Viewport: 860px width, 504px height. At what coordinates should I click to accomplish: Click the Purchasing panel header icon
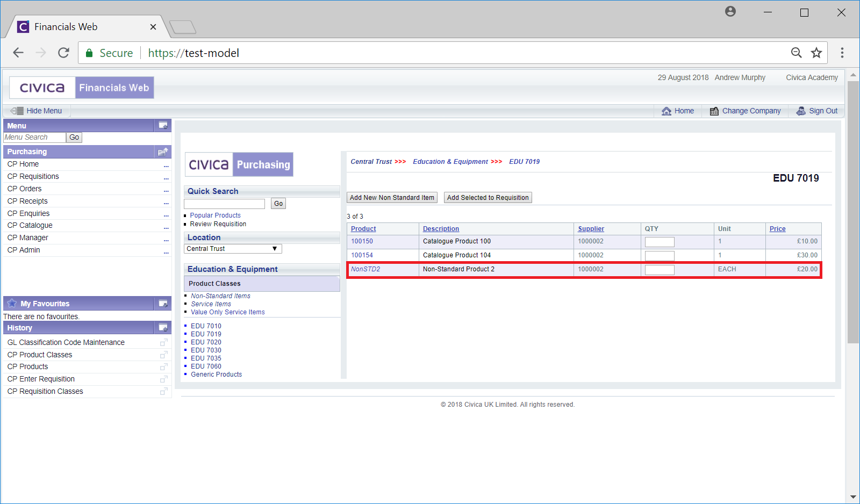click(163, 152)
